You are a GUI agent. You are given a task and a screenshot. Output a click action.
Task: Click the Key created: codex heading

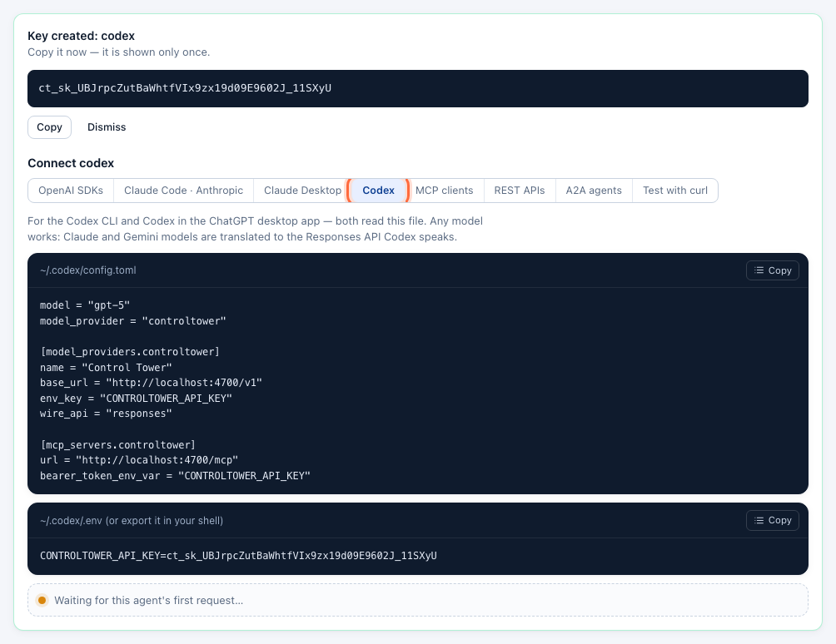(x=81, y=36)
